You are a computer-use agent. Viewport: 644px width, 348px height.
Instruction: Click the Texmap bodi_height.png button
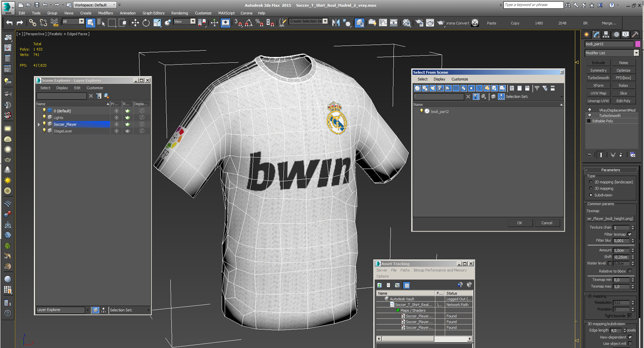click(x=610, y=219)
